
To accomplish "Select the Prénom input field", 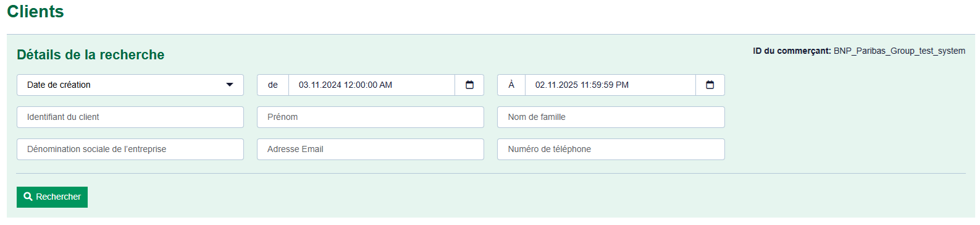I will [x=370, y=117].
